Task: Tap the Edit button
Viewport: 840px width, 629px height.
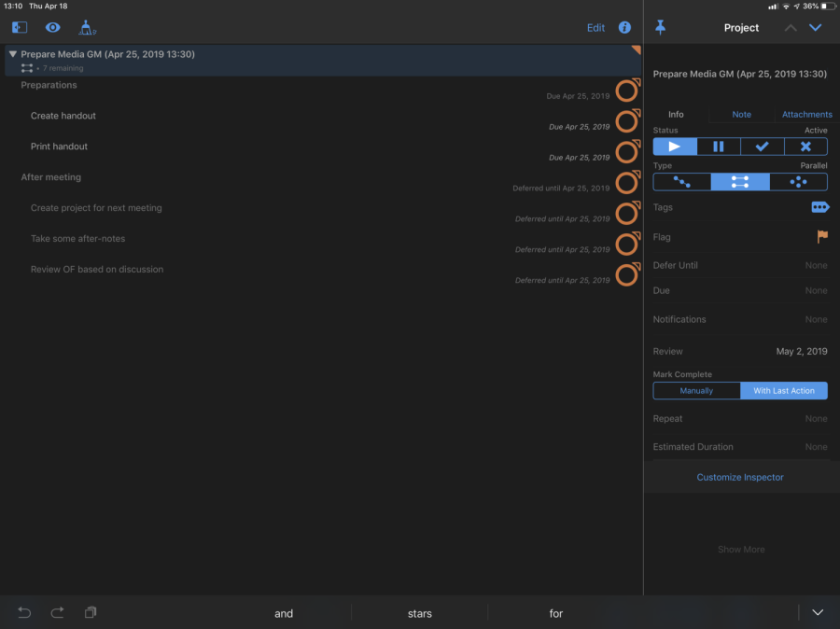Action: click(x=595, y=28)
